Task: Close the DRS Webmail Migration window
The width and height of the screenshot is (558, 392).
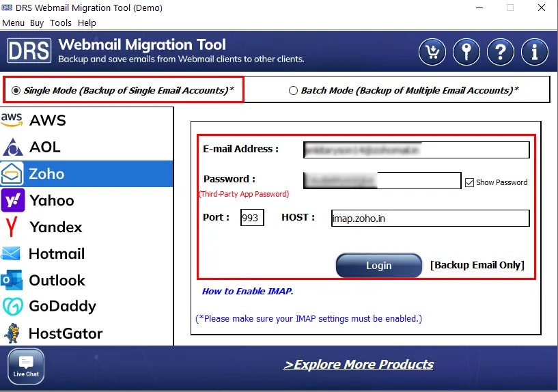Action: [x=542, y=8]
